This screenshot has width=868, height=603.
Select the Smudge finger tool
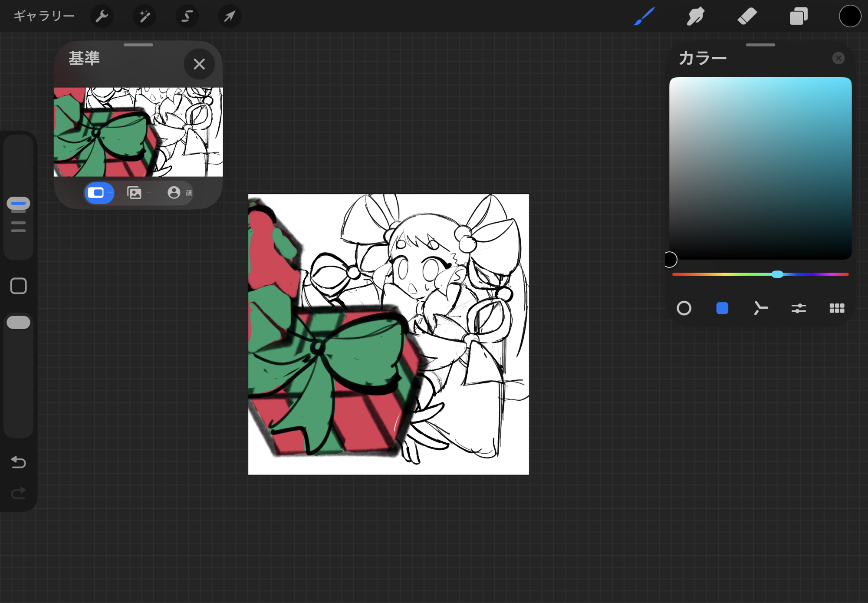click(x=695, y=16)
